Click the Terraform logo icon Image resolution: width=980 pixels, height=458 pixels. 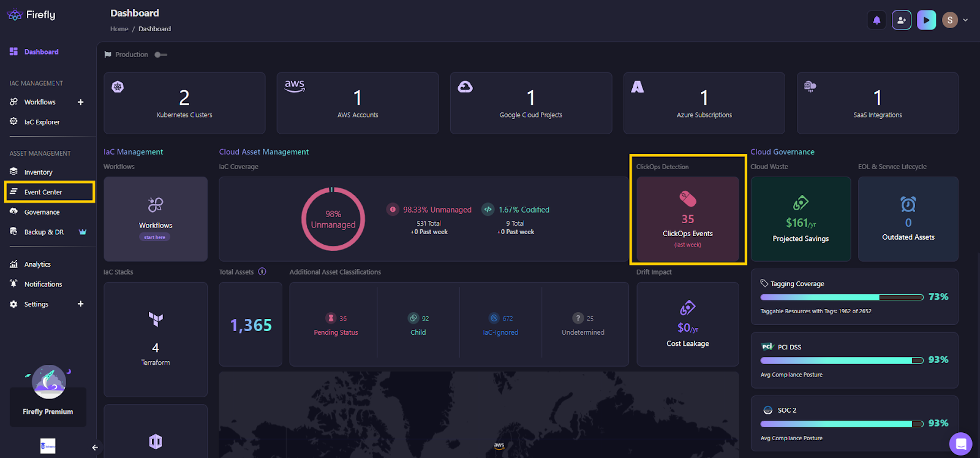(x=156, y=319)
